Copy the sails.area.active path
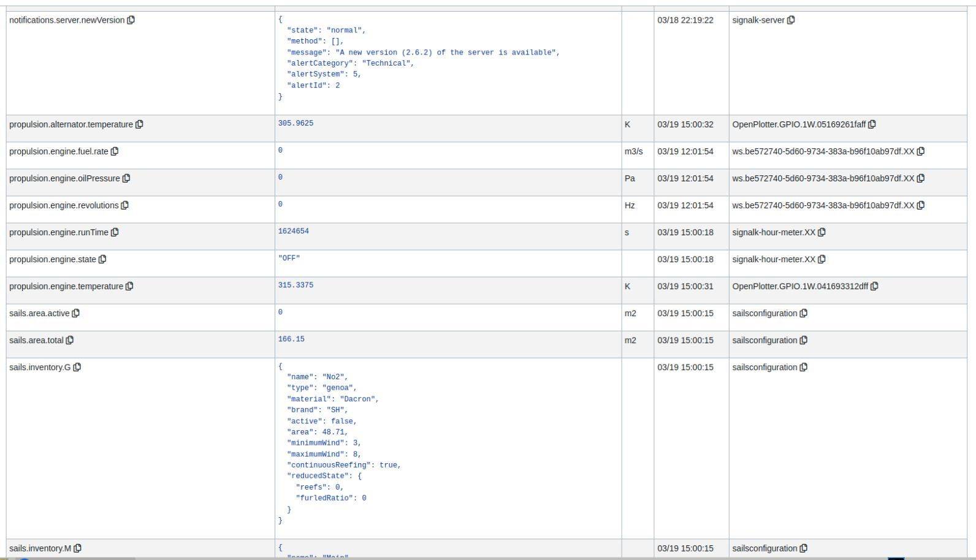This screenshot has width=976, height=560. (76, 313)
